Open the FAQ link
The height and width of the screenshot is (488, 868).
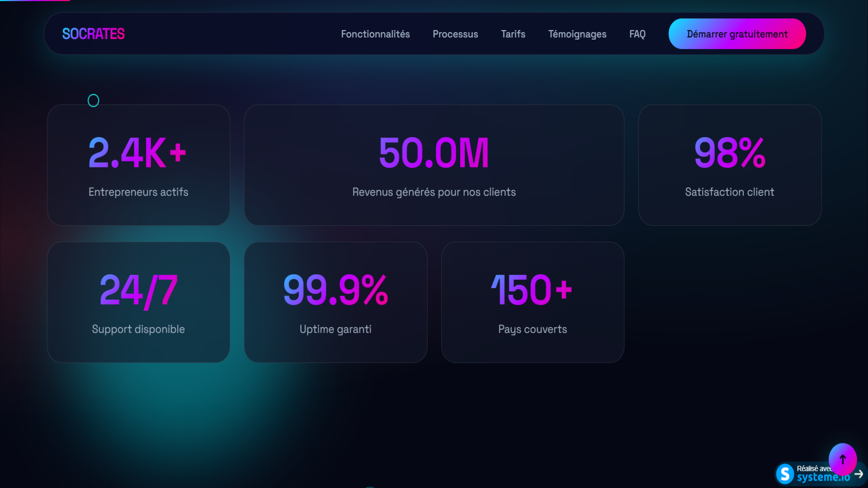pyautogui.click(x=637, y=34)
